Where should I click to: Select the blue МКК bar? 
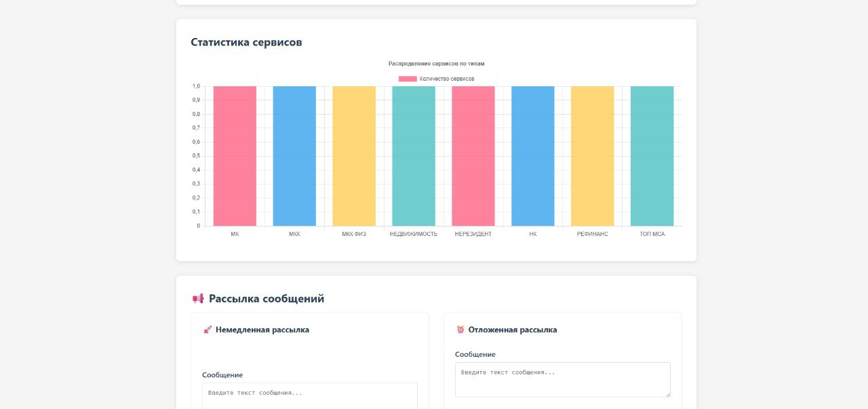(x=294, y=156)
